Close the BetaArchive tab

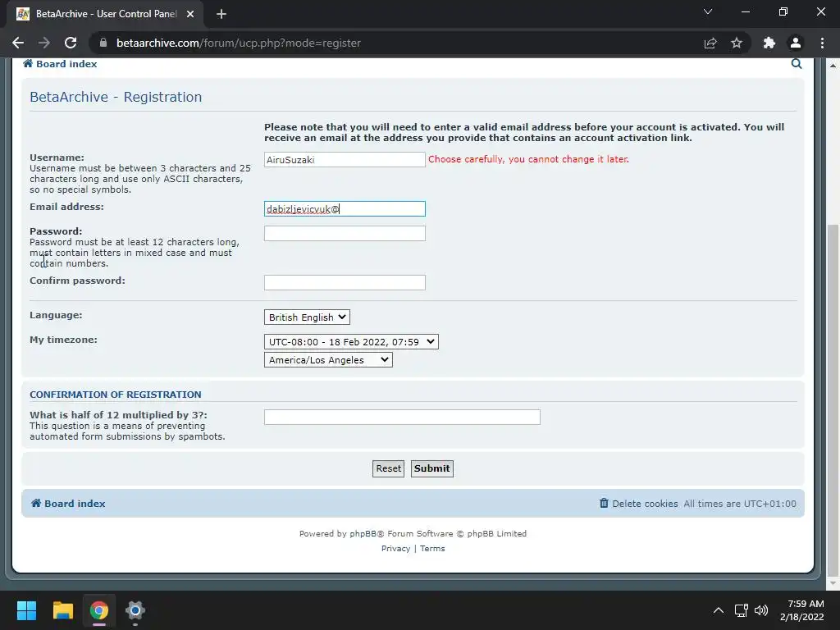[x=190, y=14]
